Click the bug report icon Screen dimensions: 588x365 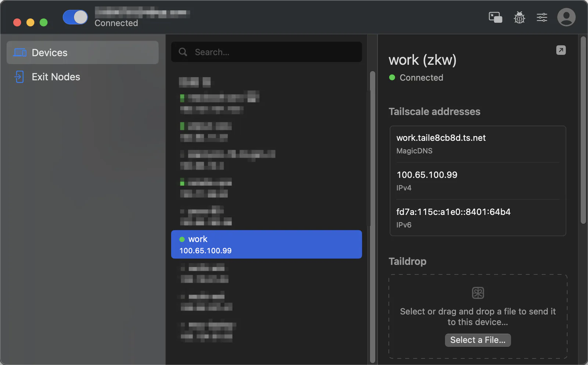519,17
